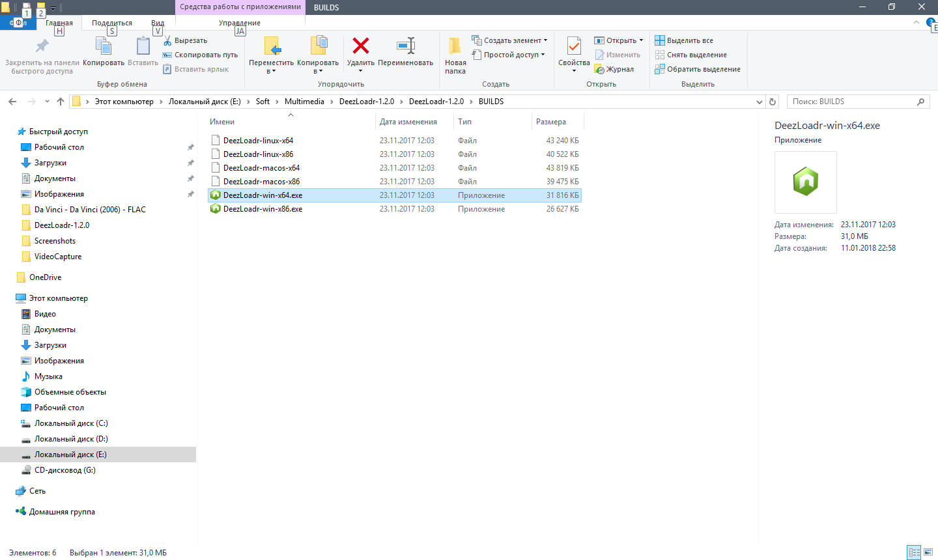The height and width of the screenshot is (560, 938).
Task: Click Вставить ярлык command
Action: click(x=196, y=69)
